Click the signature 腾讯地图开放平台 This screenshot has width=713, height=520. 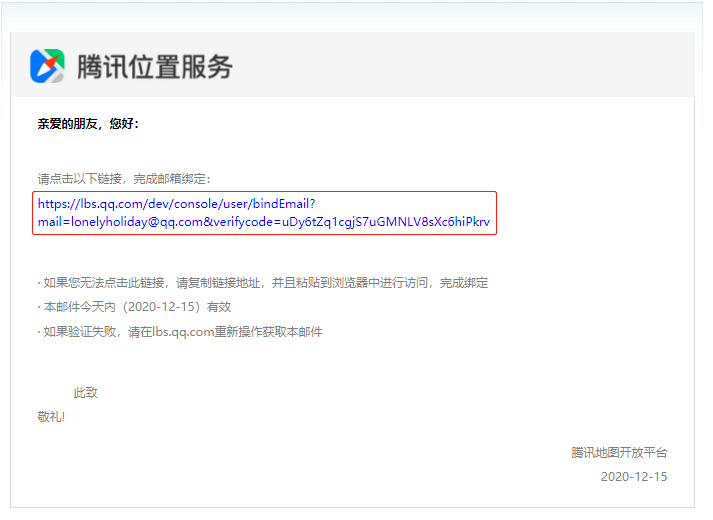point(619,453)
